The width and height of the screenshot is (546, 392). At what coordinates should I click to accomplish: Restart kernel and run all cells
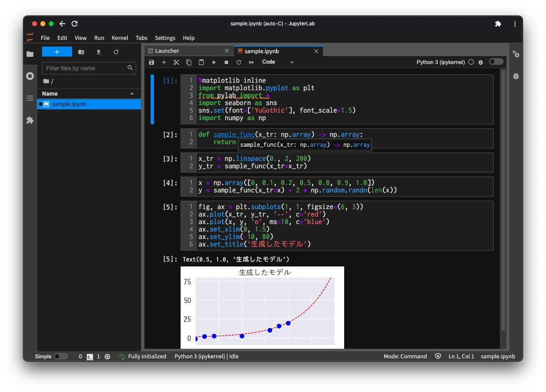(x=251, y=62)
